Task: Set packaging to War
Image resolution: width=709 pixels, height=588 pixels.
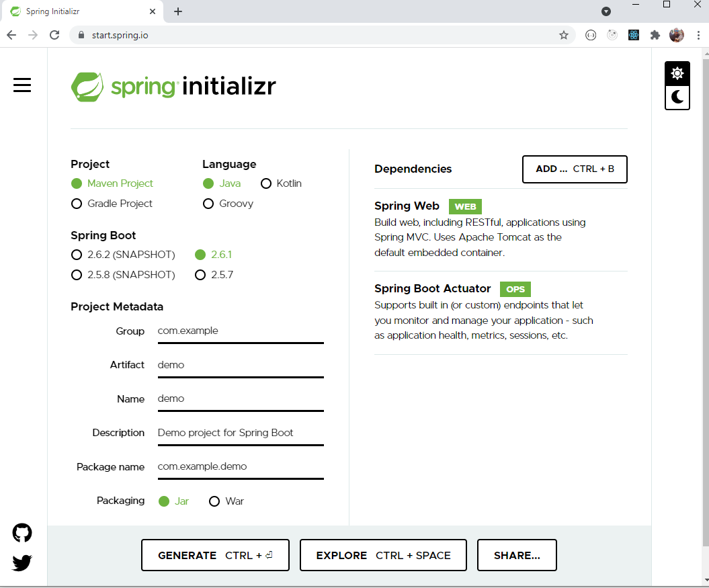Action: pos(226,501)
